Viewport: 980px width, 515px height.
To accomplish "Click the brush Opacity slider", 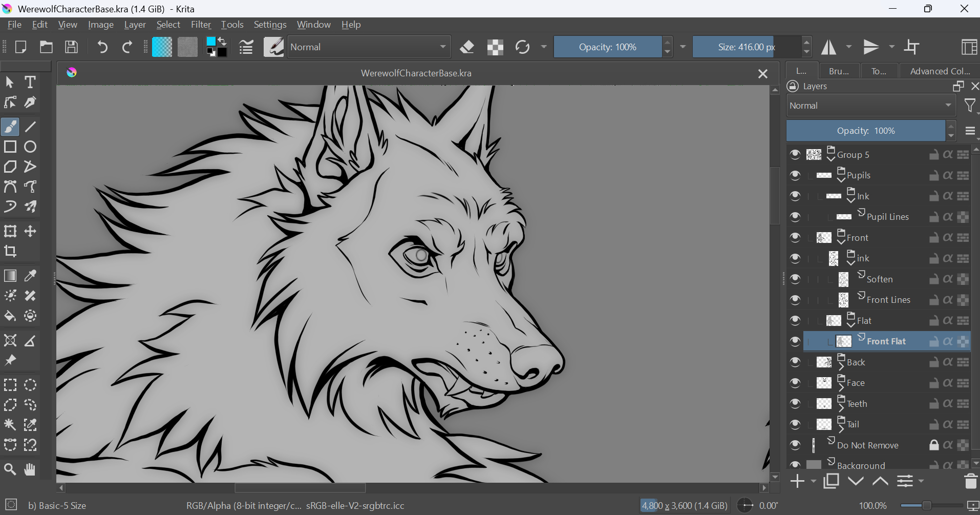I will [607, 47].
